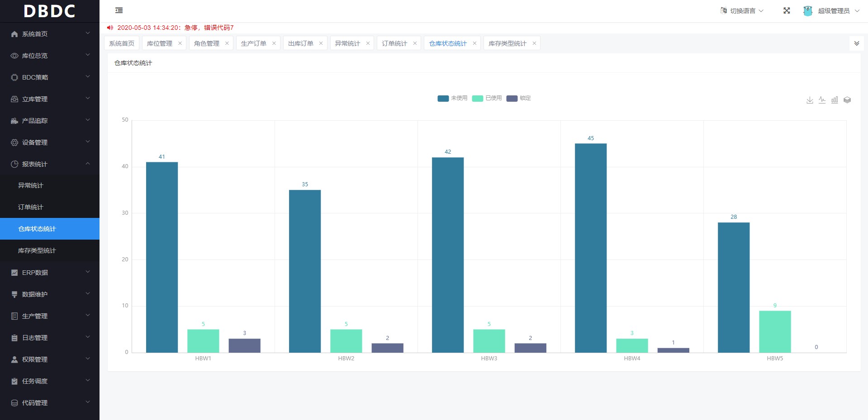This screenshot has width=868, height=420.
Task: Click the dark blue 未使用 legend swatch
Action: click(443, 99)
